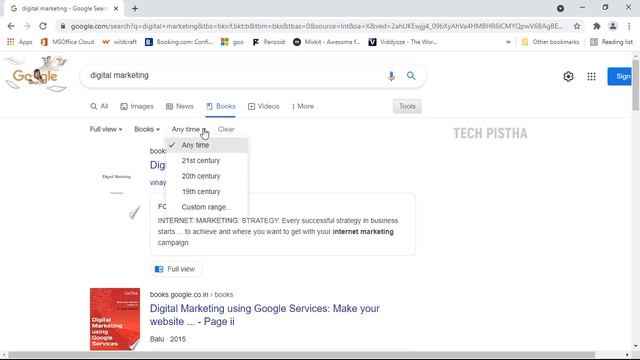This screenshot has height=360, width=640.
Task: Open the Chrome three-dot menu
Action: coord(629,26)
